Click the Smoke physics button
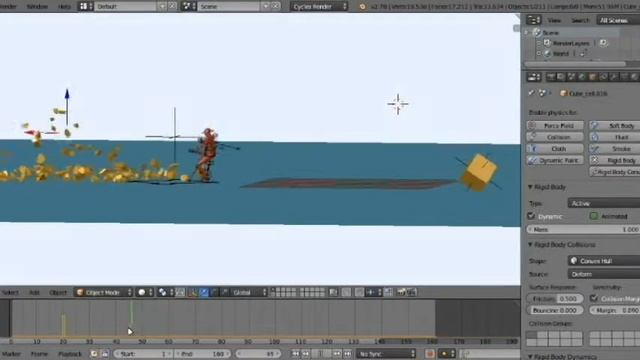This screenshot has height=360, width=640. point(615,149)
